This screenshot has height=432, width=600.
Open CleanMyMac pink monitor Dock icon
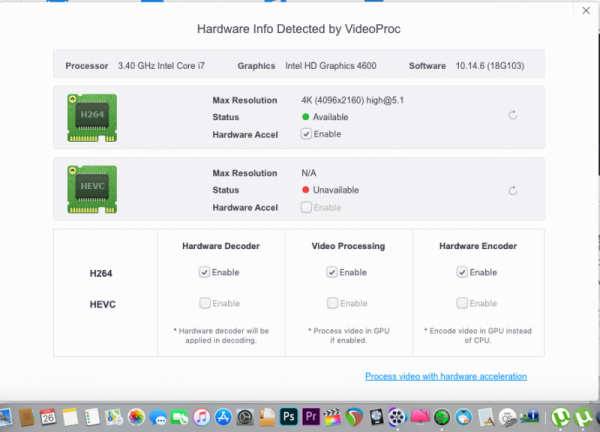click(420, 417)
